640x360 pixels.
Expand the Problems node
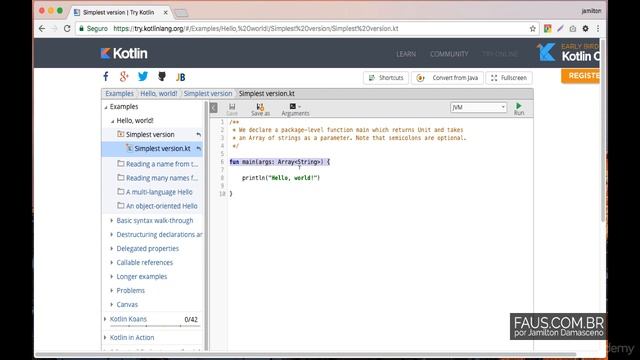pos(111,291)
